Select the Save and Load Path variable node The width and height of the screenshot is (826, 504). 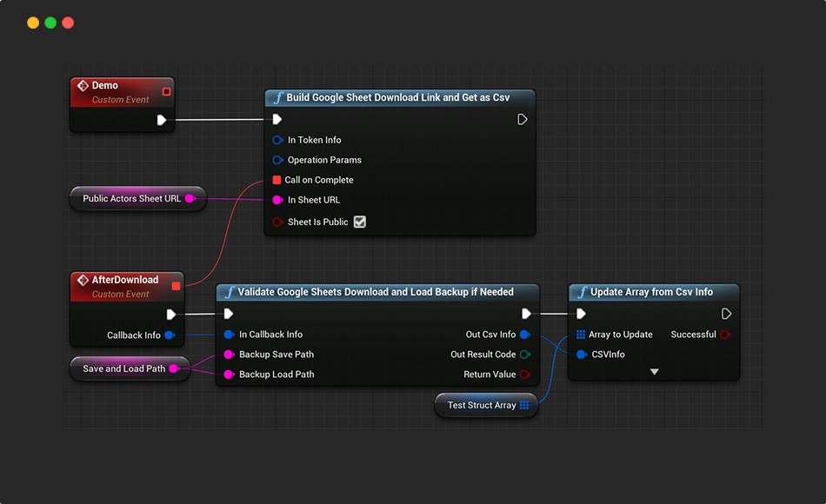point(123,368)
